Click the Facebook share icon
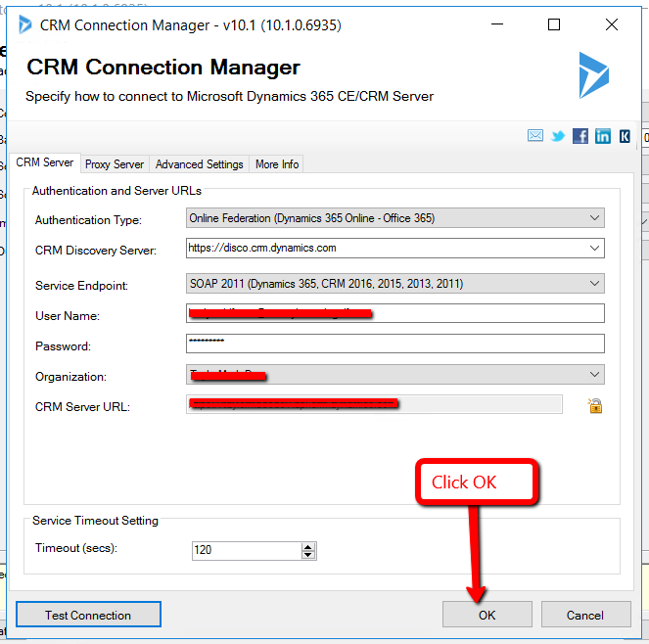 (x=580, y=136)
